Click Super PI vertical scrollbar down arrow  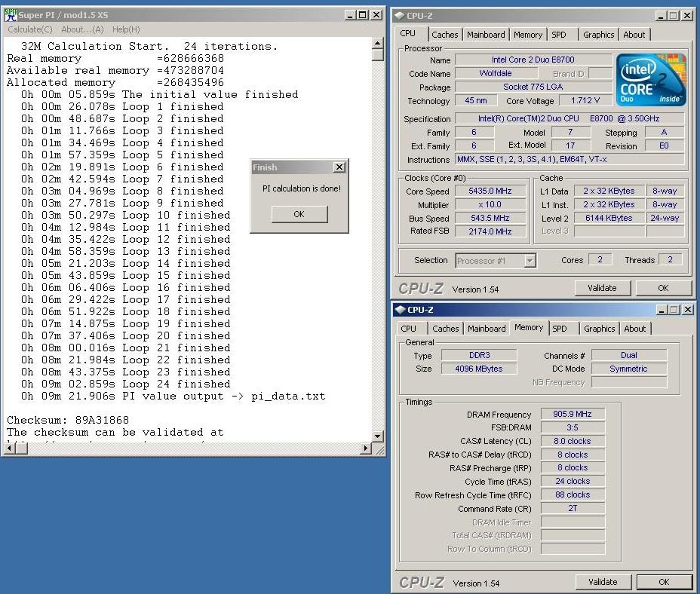pyautogui.click(x=378, y=436)
